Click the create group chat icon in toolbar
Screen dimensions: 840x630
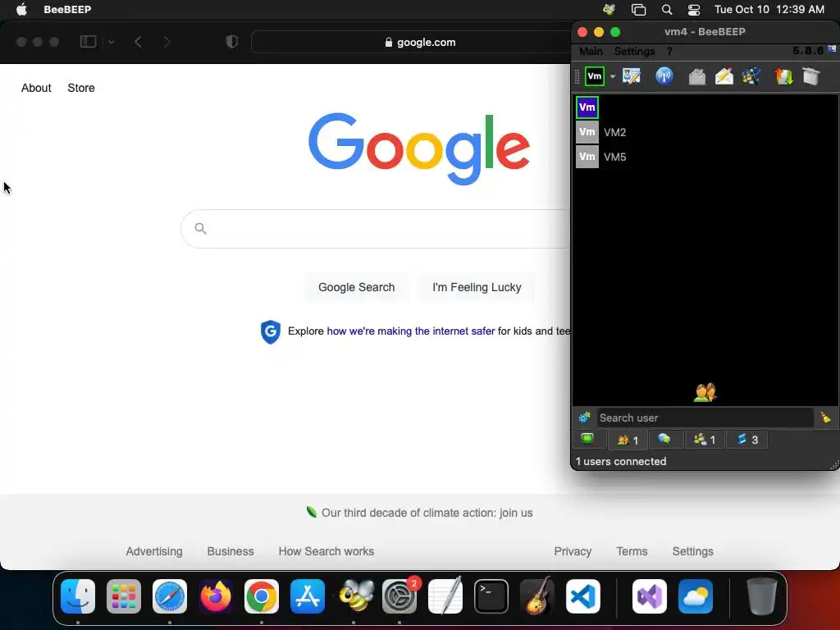click(751, 76)
